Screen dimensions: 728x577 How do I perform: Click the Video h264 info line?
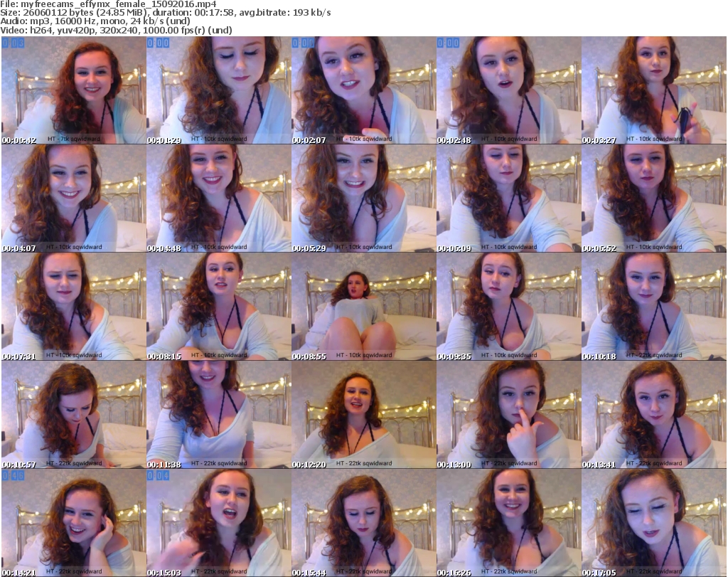(x=116, y=31)
